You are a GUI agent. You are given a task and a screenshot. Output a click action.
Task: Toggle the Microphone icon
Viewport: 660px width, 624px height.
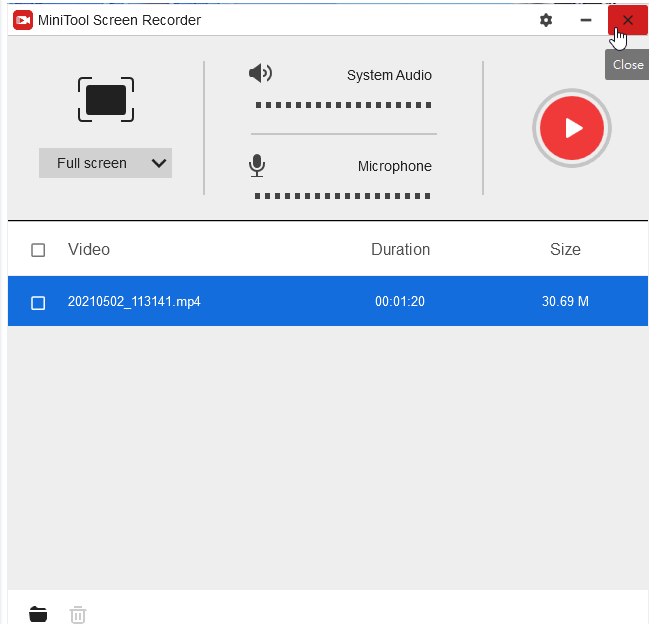257,166
